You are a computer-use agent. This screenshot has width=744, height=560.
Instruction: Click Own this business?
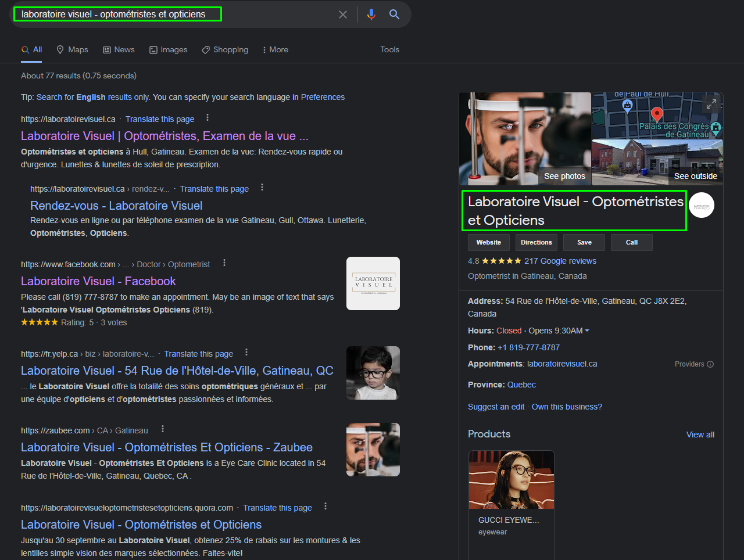pos(567,407)
